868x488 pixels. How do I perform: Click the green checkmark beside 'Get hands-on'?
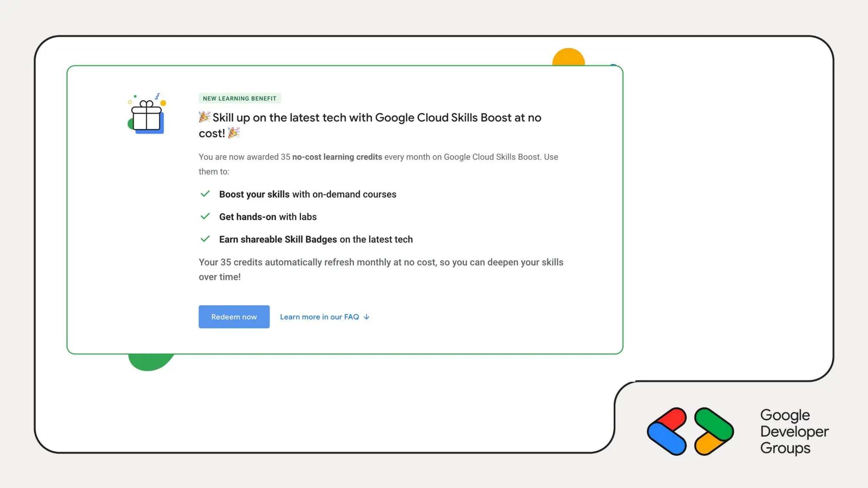pyautogui.click(x=205, y=216)
